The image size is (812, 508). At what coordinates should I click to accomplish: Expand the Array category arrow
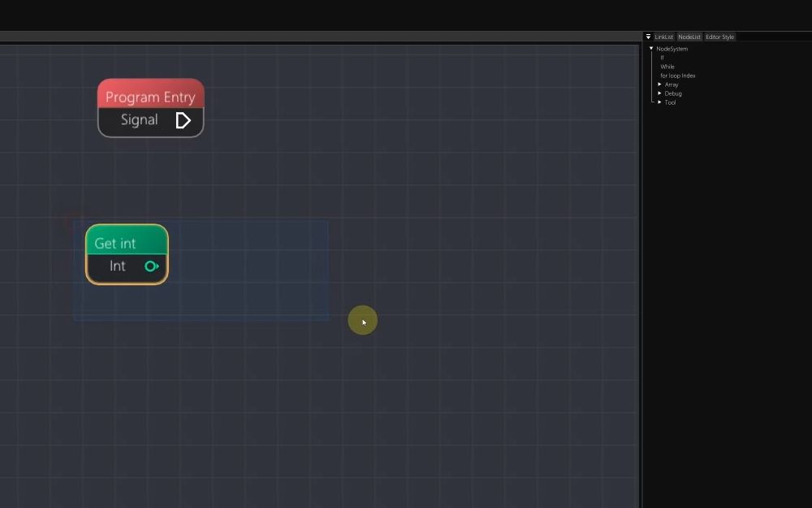659,84
